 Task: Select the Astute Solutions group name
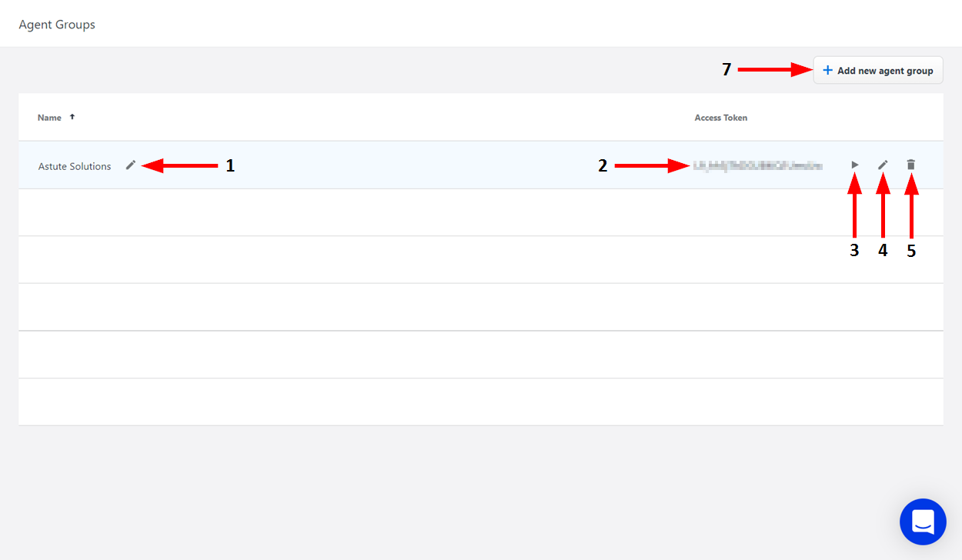pyautogui.click(x=75, y=166)
